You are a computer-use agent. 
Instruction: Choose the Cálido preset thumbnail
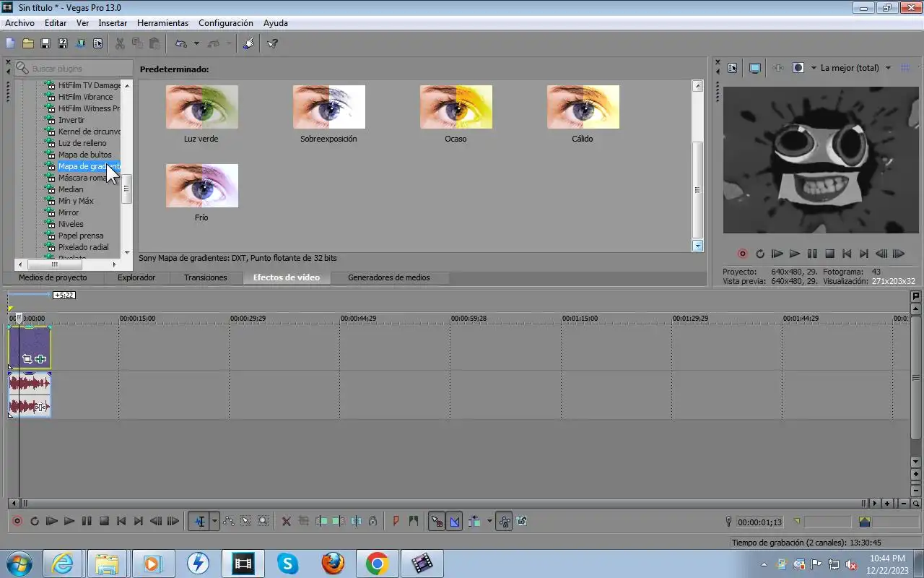tap(583, 107)
